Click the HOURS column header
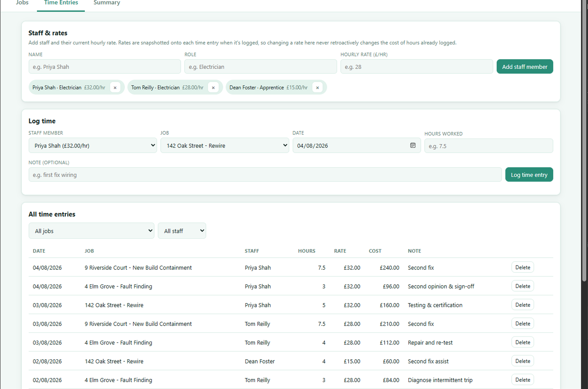This screenshot has height=389, width=588. tap(306, 251)
